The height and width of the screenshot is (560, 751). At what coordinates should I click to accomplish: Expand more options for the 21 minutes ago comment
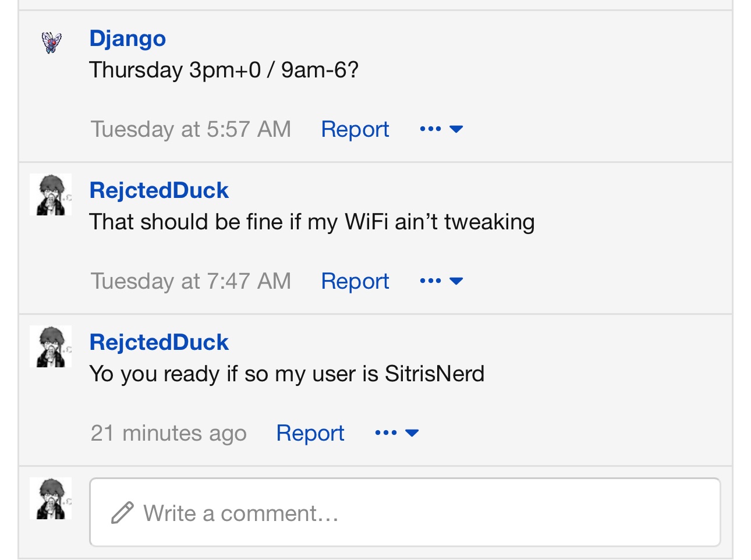[x=397, y=433]
